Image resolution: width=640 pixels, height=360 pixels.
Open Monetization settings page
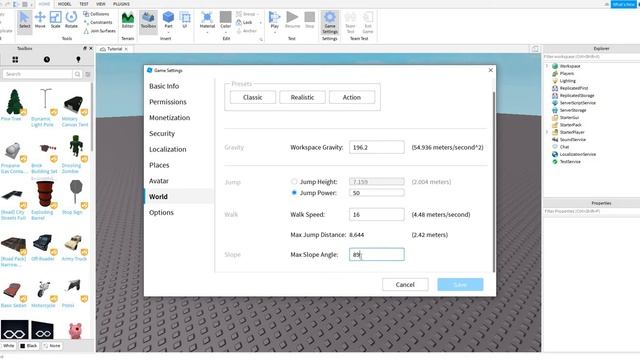tap(169, 118)
